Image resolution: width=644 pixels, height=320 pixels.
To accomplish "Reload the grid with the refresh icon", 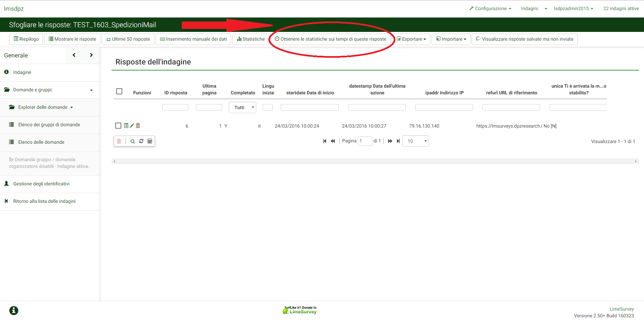I will pyautogui.click(x=141, y=141).
